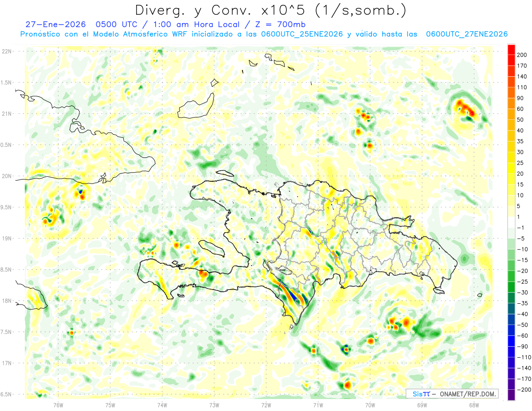Click the 75W longitude label
The width and height of the screenshot is (532, 411).
(110, 405)
